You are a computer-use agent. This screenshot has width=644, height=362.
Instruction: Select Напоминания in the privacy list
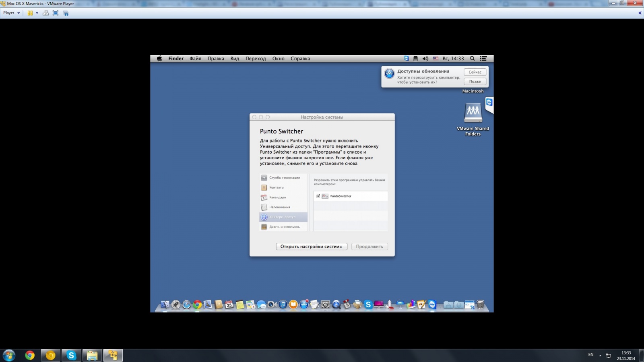point(283,207)
